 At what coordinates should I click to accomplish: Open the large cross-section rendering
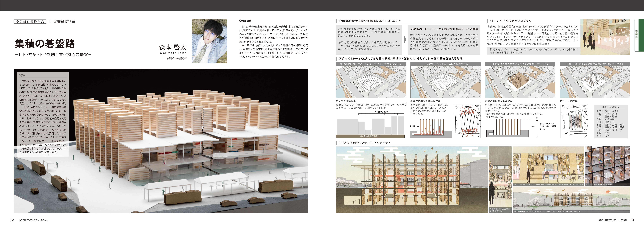pos(412,180)
